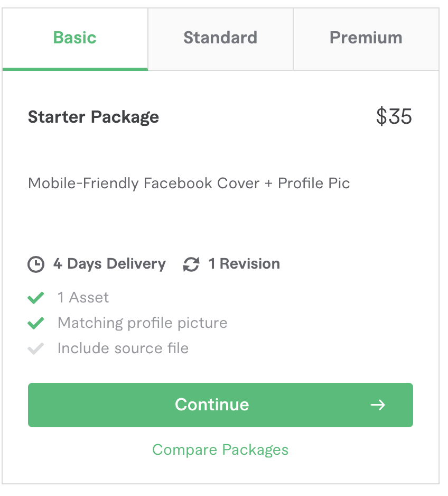Open the Compare Packages link
448x496 pixels.
click(220, 450)
